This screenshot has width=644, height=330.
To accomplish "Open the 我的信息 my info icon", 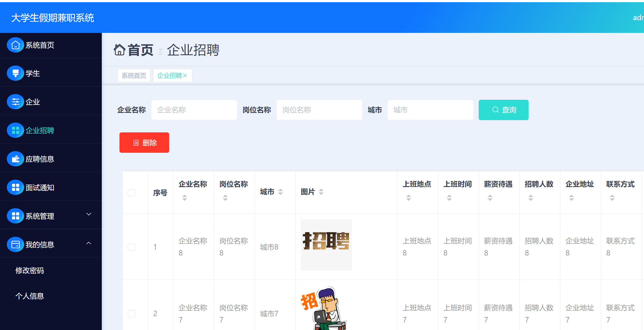I will [x=15, y=244].
